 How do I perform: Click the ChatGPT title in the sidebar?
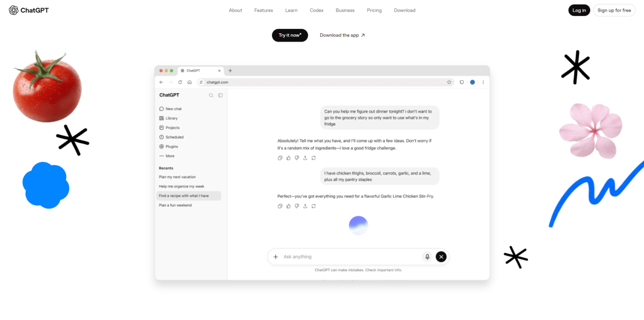(x=169, y=95)
